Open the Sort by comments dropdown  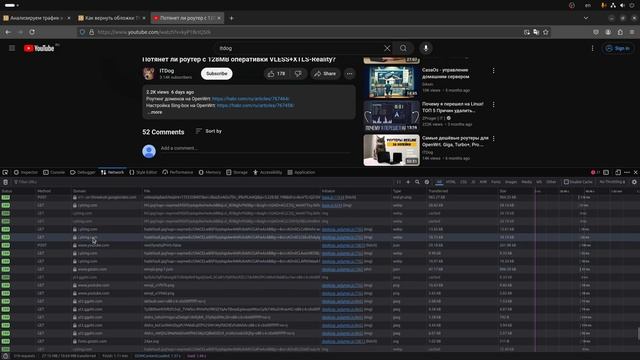tap(209, 131)
